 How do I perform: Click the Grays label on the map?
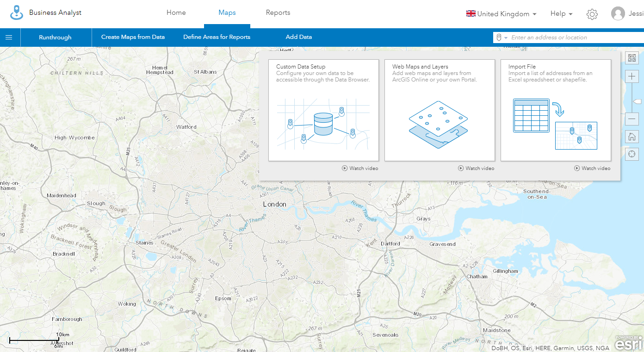(423, 219)
